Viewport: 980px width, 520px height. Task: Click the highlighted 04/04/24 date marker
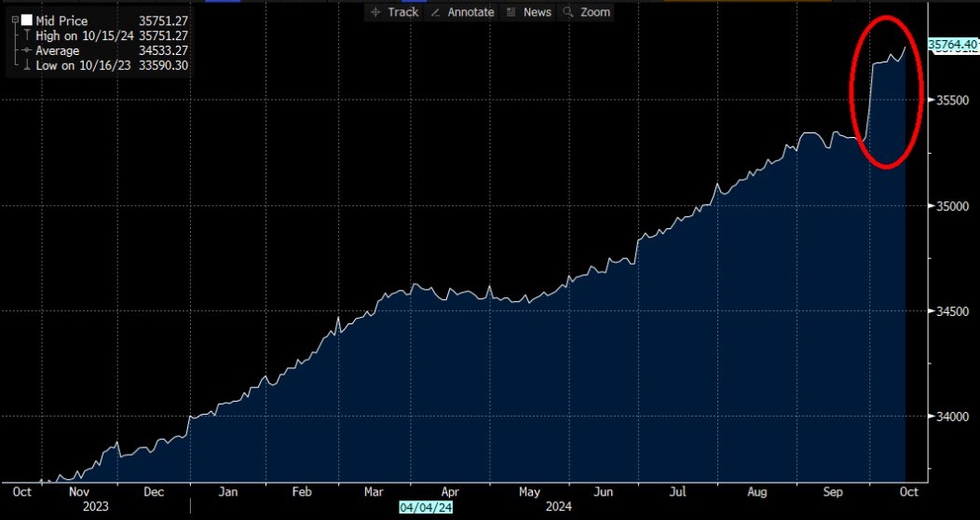(x=426, y=507)
